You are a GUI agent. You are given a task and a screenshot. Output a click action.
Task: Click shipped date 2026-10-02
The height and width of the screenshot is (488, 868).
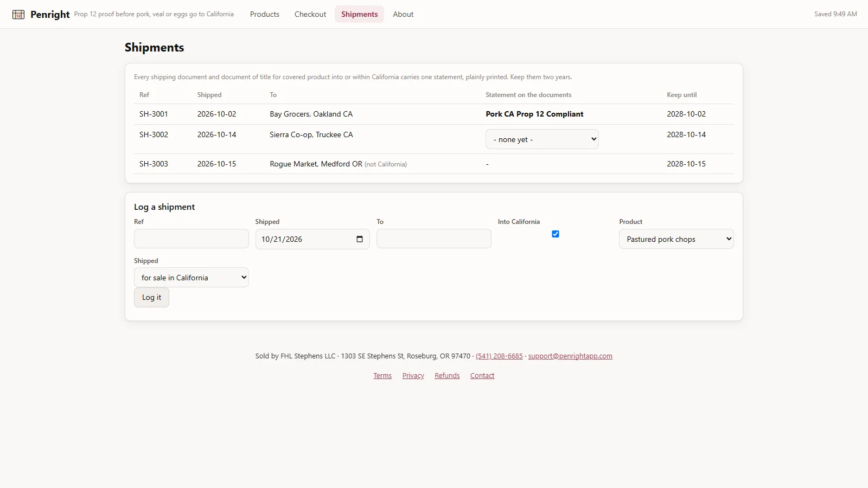pyautogui.click(x=216, y=114)
